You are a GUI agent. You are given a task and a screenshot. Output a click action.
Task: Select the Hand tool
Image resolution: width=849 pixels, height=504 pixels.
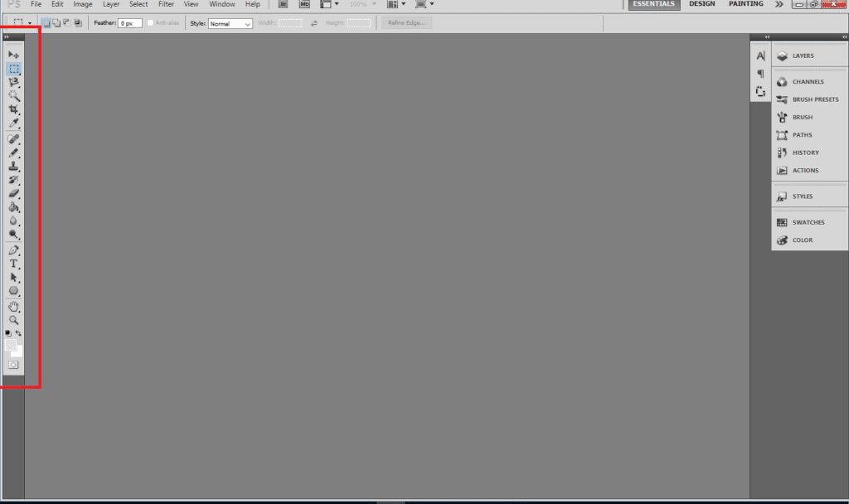14,307
